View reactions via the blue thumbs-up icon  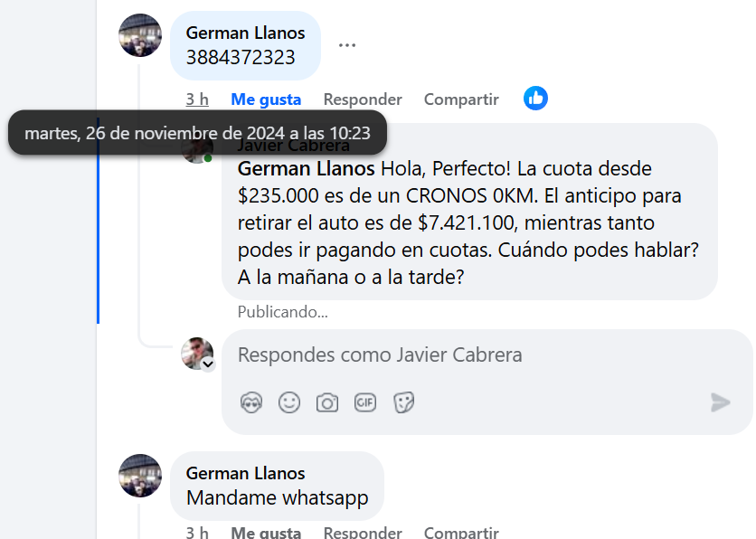(535, 99)
